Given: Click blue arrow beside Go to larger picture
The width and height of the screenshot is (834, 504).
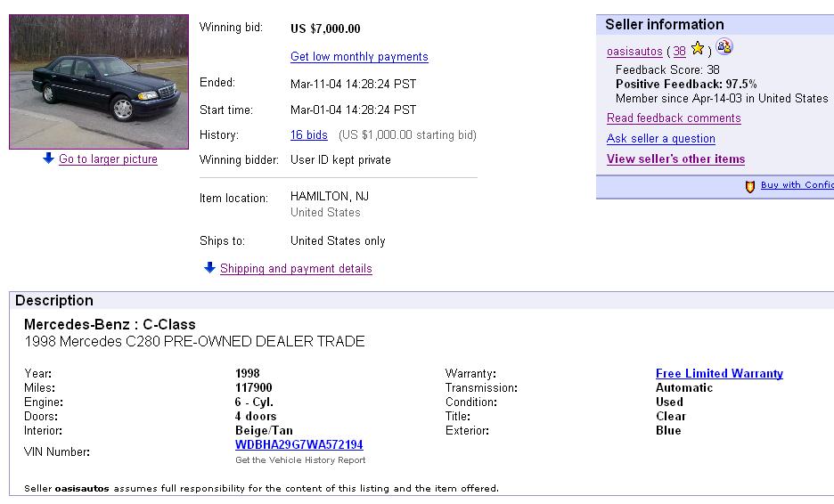Looking at the screenshot, I should (48, 158).
